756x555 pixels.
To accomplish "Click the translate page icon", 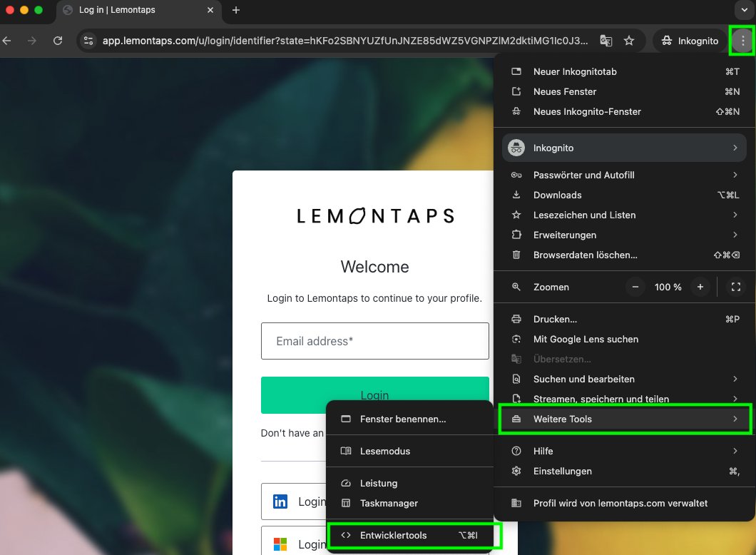I will [606, 41].
